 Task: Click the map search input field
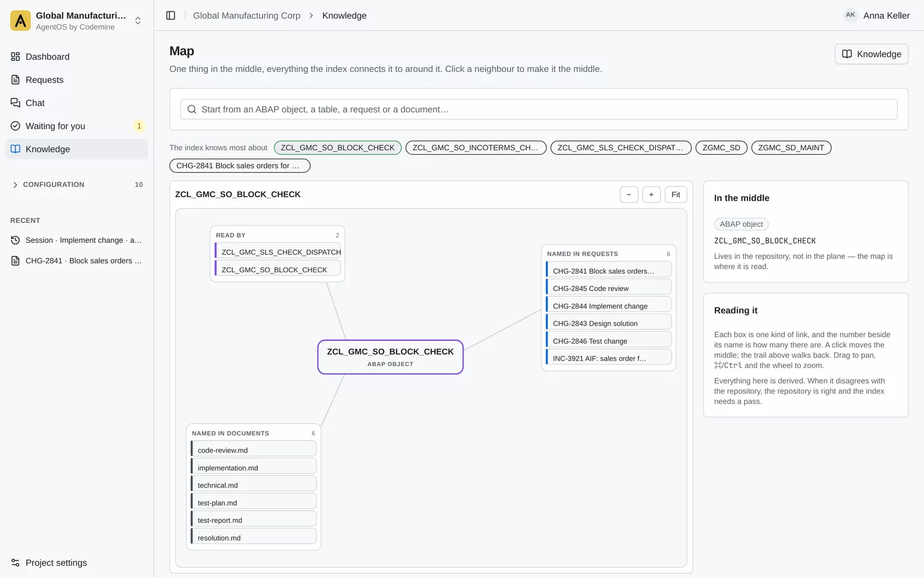click(x=539, y=109)
